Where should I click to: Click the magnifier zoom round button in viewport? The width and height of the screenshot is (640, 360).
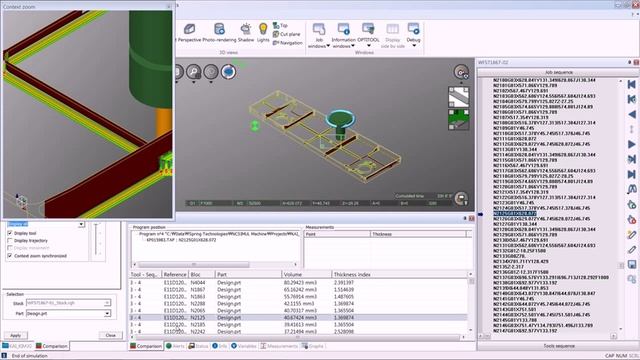[x=193, y=72]
